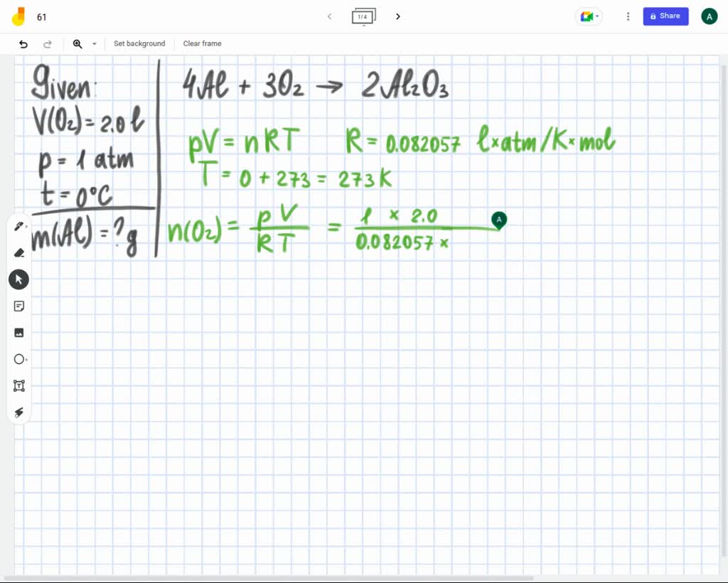Redo the undone action

(48, 43)
